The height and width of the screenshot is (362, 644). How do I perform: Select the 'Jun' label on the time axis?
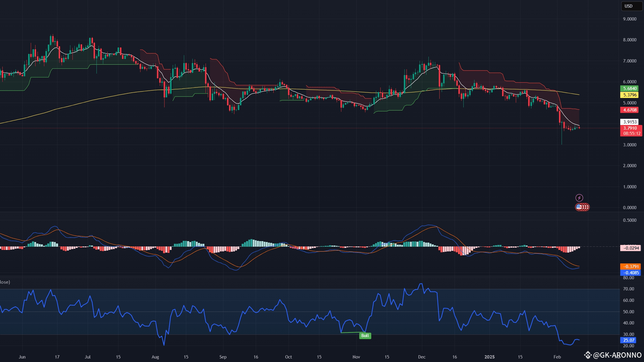coord(22,357)
